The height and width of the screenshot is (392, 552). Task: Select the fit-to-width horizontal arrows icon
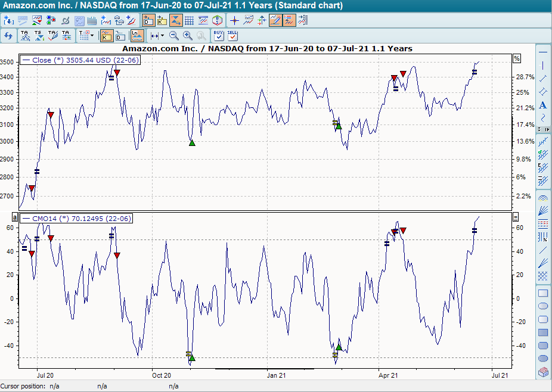pyautogui.click(x=155, y=35)
